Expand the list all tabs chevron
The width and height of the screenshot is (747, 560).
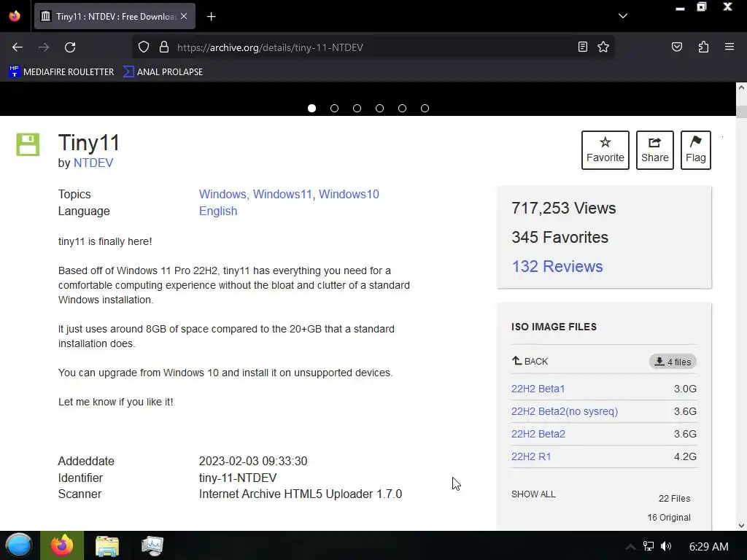[x=623, y=16]
